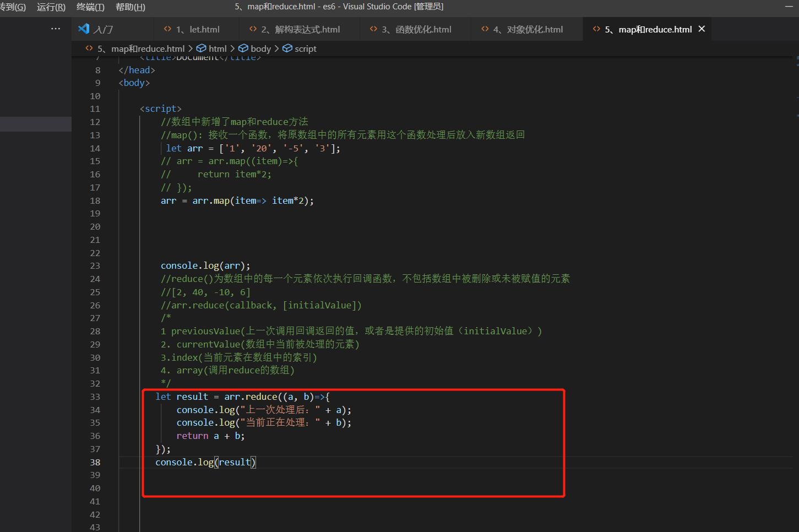
Task: Click the '//reduce()为数组中的每一个元素' comment line
Action: [365, 279]
